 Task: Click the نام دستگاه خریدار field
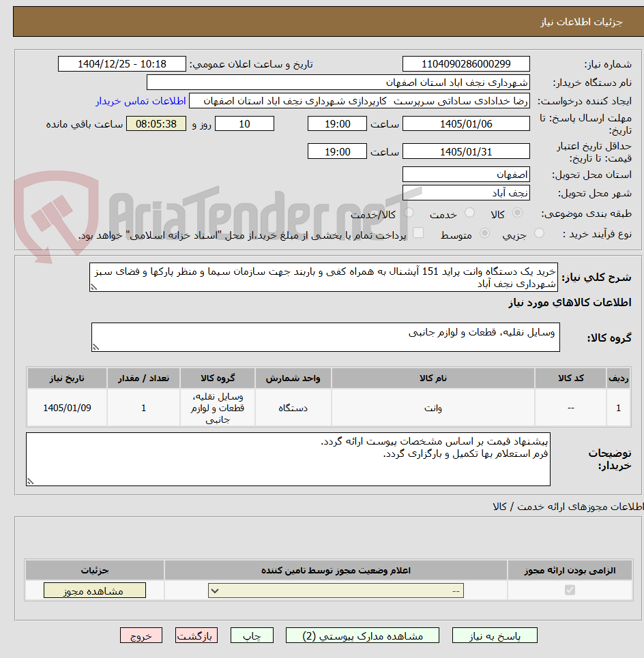338,83
